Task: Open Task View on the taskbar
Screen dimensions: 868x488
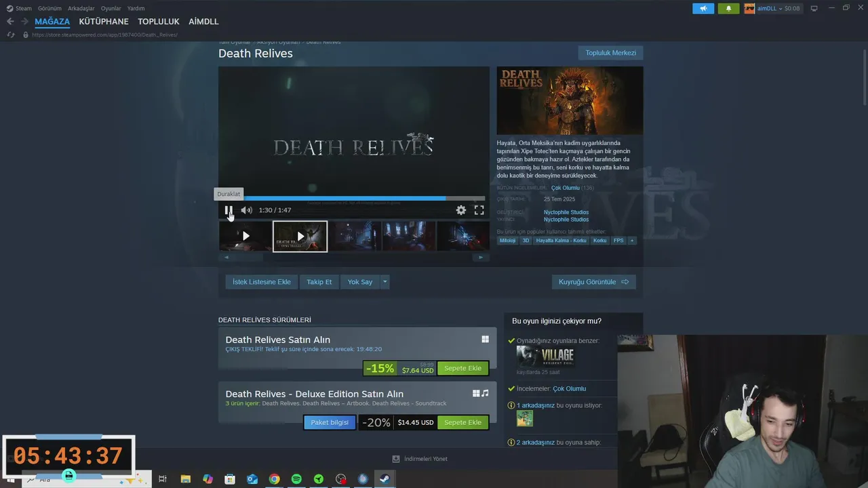Action: pyautogui.click(x=163, y=479)
